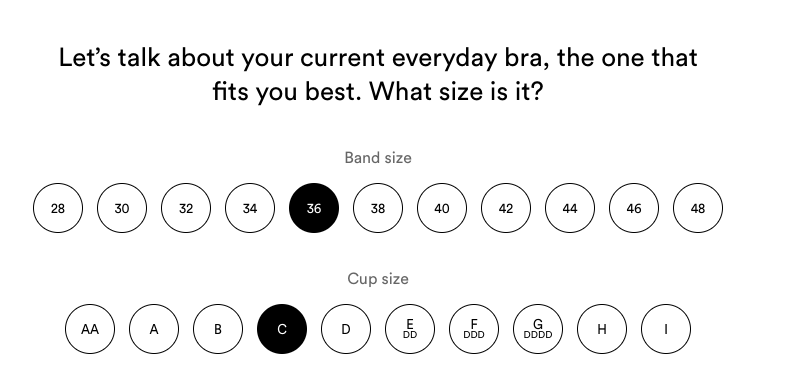The width and height of the screenshot is (795, 392).
Task: Choose band size 46
Action: (x=634, y=208)
